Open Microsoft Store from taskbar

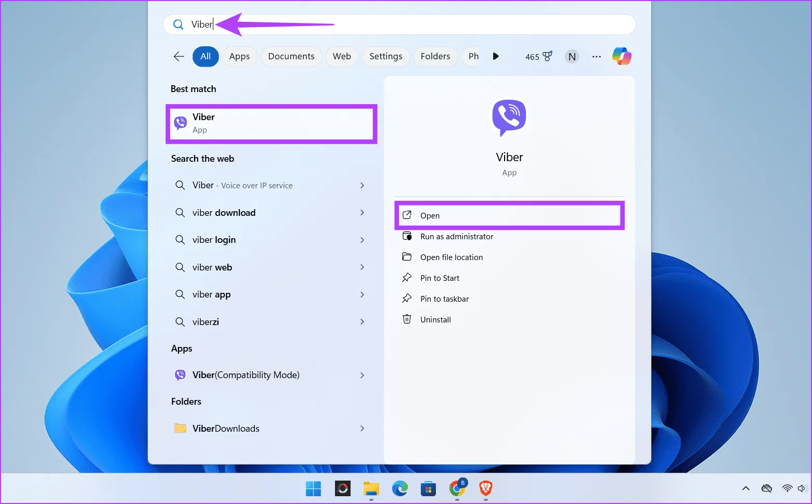pyautogui.click(x=428, y=489)
